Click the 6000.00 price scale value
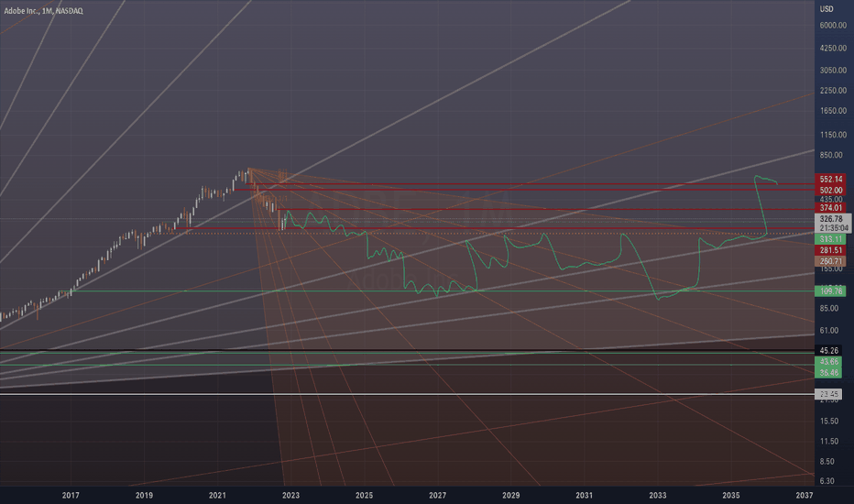The width and height of the screenshot is (854, 504). coord(833,25)
